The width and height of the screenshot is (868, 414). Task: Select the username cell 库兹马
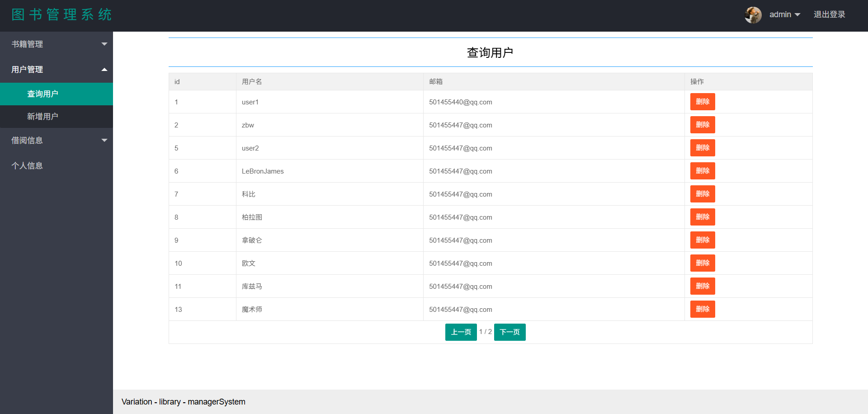[x=330, y=287]
